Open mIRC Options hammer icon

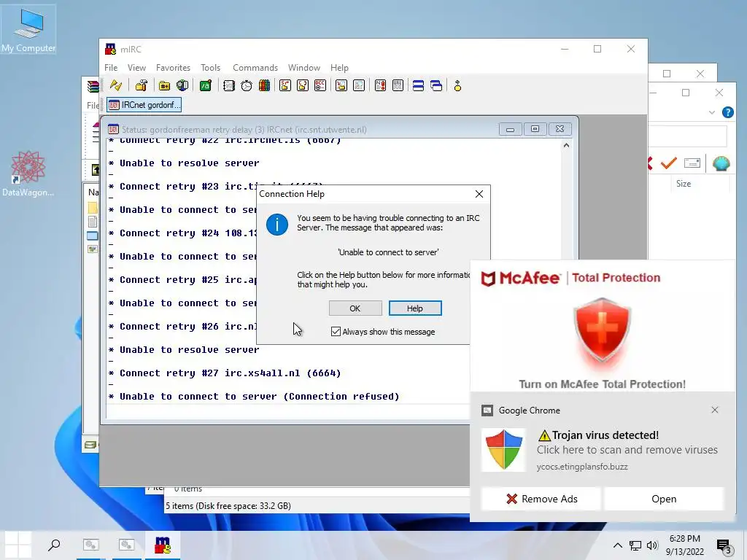point(142,86)
